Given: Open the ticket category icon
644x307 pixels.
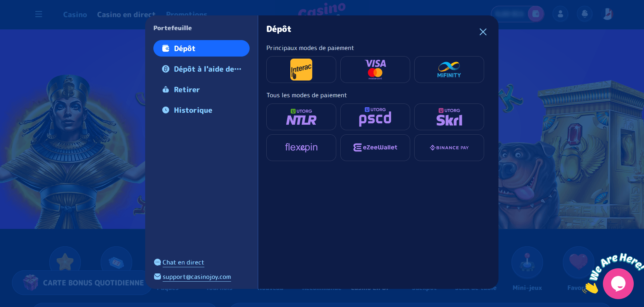Looking at the screenshot, I should [x=116, y=262].
